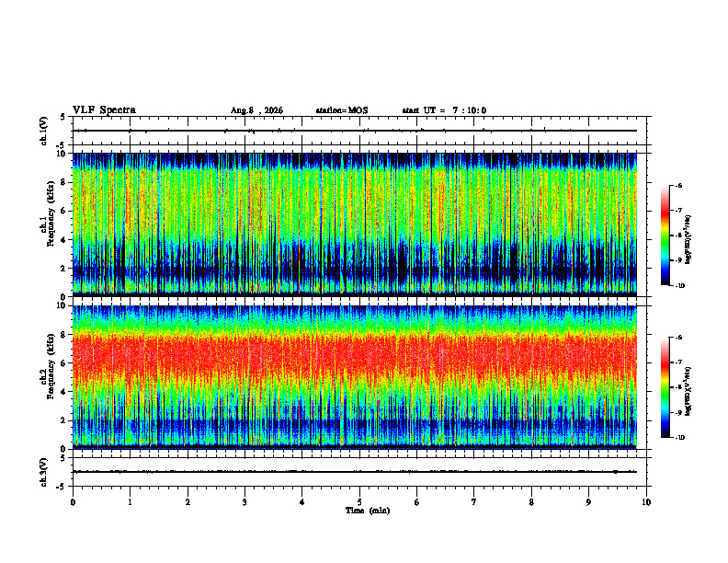Click the ch.2 spectrogram "2" kHz tick label
This screenshot has height=563, width=728.
pos(64,420)
